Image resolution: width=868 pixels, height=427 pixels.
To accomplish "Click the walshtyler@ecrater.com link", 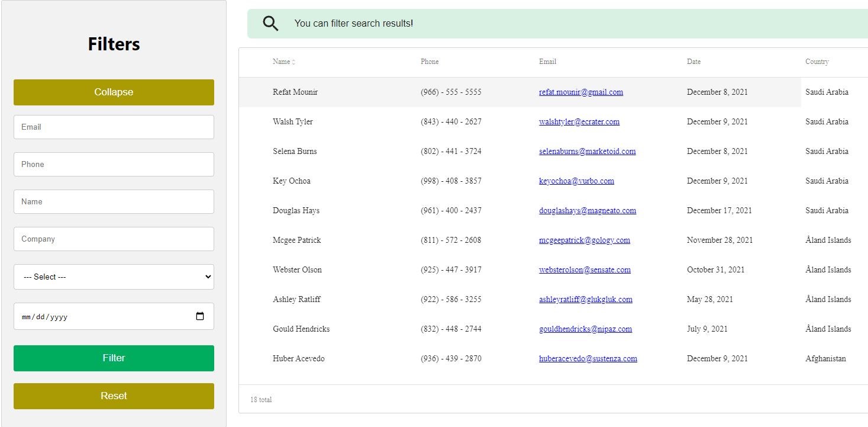I will pos(579,121).
